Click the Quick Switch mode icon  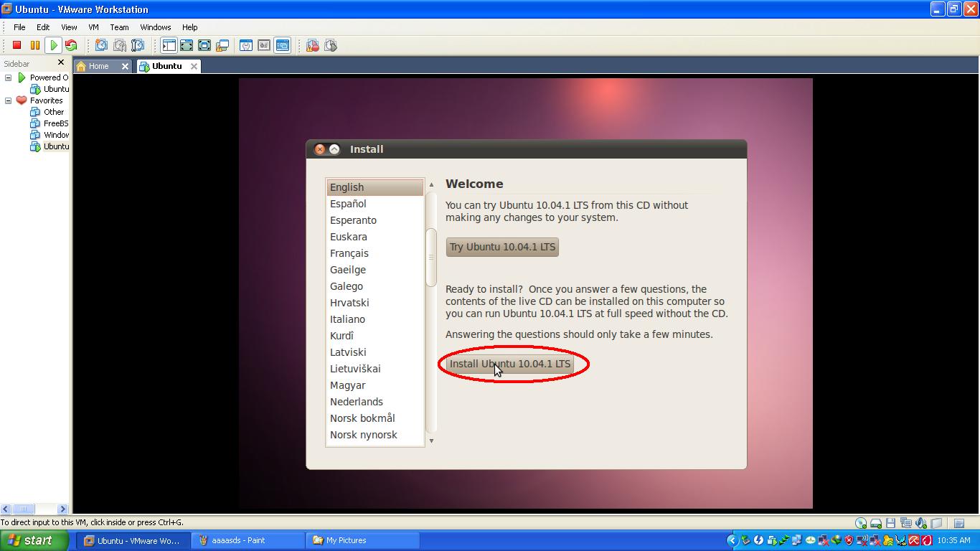[187, 45]
